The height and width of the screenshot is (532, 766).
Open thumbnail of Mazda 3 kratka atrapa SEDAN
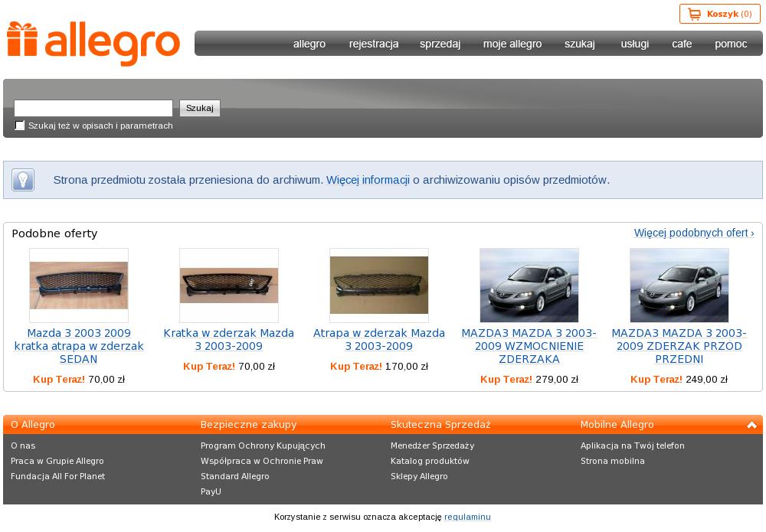[79, 285]
